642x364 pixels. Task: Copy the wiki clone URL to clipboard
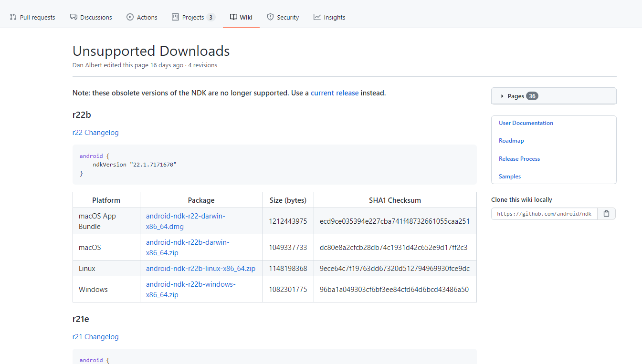click(606, 214)
